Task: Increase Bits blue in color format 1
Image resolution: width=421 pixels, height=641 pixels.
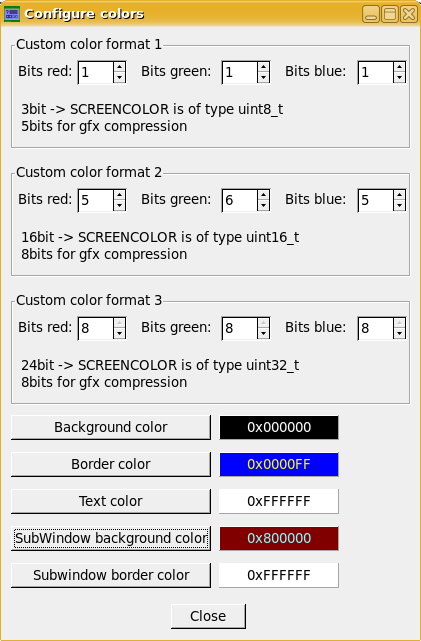Action: 399,67
